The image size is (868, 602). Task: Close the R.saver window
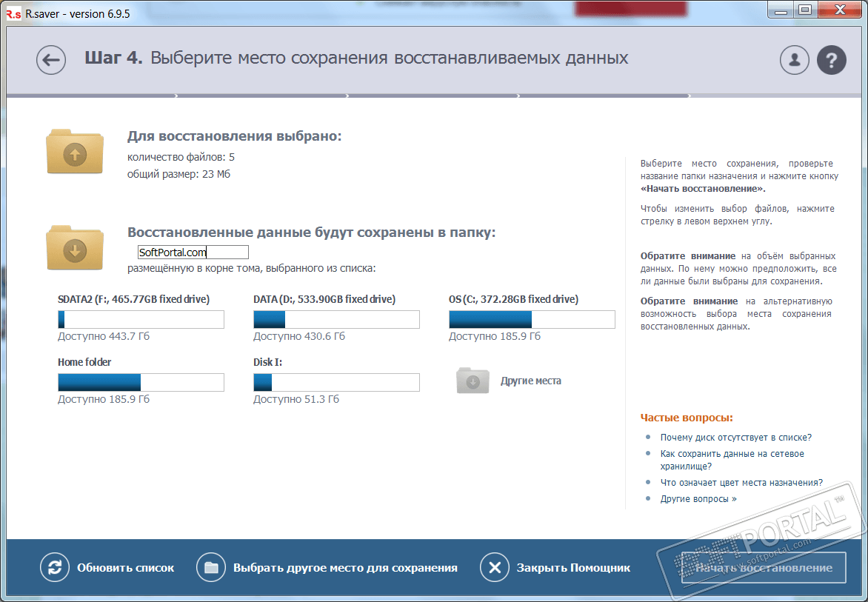pos(840,10)
